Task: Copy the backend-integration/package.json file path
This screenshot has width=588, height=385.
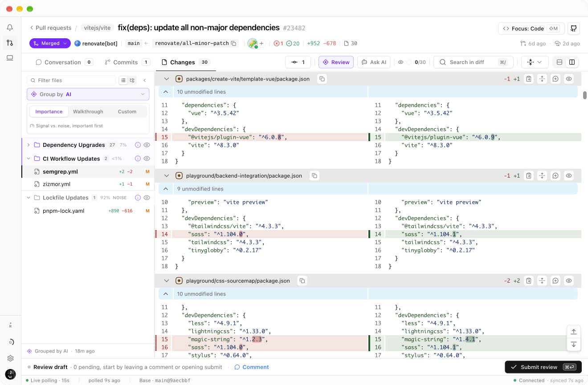Action: click(x=314, y=176)
